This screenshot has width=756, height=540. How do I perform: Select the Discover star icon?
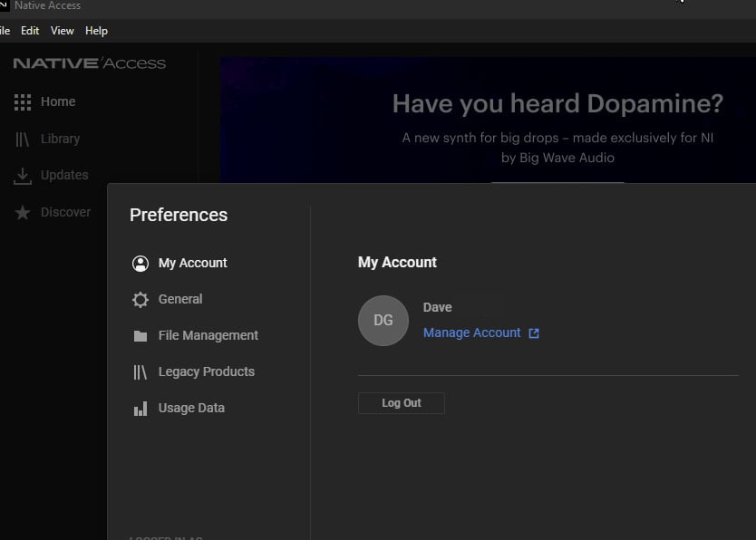(x=23, y=212)
